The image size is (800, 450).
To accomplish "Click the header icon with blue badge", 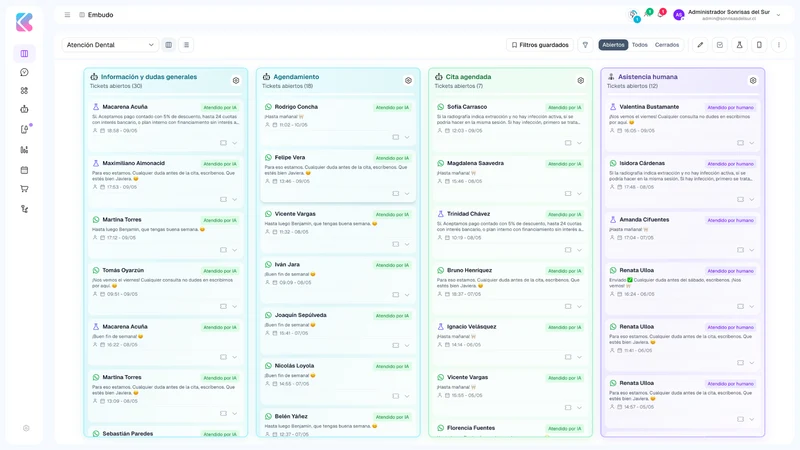I will click(634, 15).
